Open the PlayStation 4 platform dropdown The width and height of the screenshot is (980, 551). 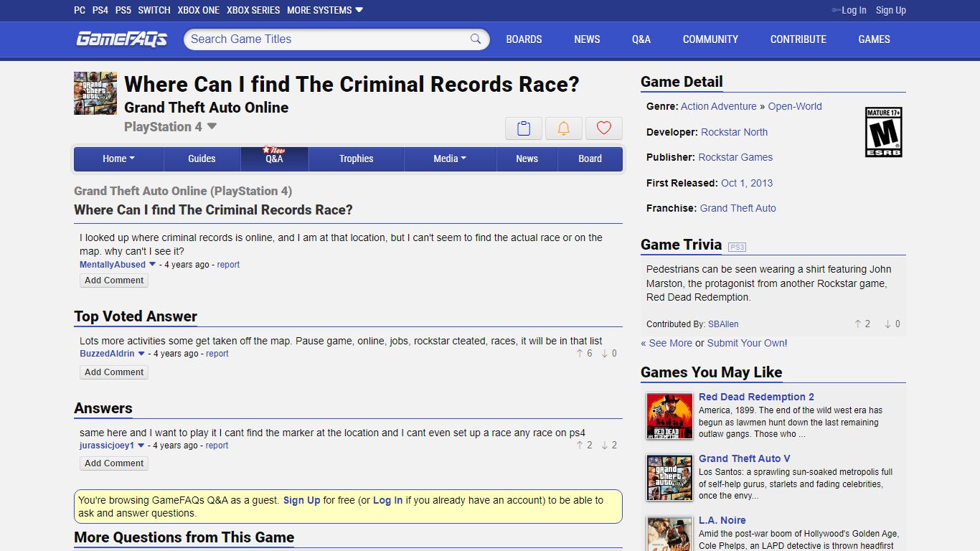pos(171,127)
